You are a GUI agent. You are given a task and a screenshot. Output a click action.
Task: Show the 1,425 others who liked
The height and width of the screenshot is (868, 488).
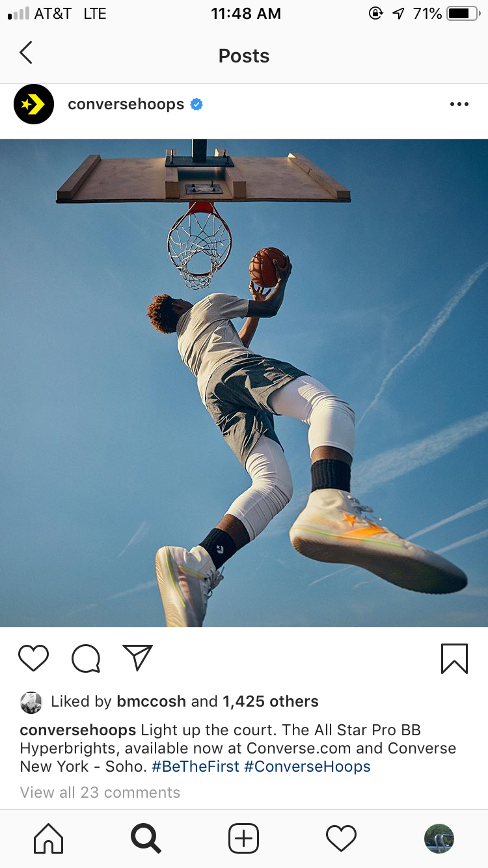pos(271,701)
